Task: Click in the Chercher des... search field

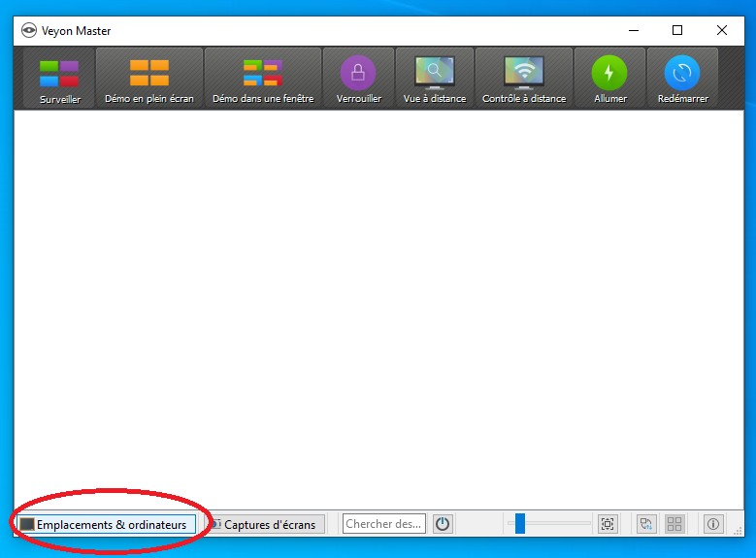Action: click(383, 524)
